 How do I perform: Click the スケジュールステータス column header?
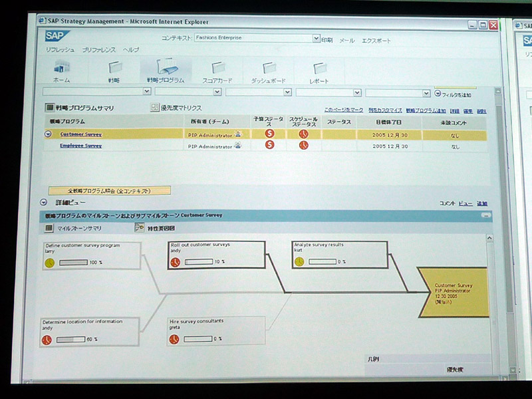point(303,122)
